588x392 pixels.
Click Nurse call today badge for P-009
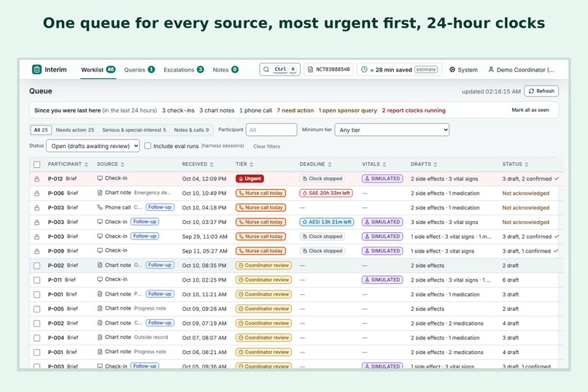pyautogui.click(x=260, y=251)
